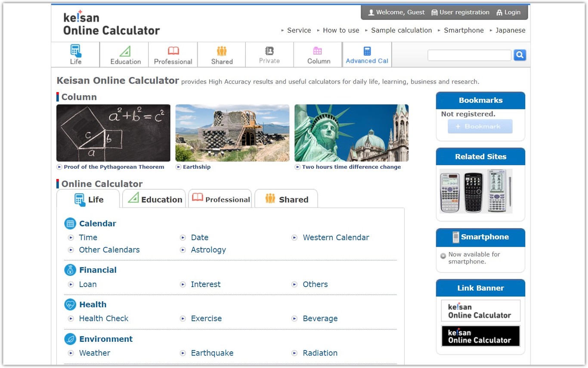Open the Western Calendar link
588x368 pixels.
click(x=336, y=238)
